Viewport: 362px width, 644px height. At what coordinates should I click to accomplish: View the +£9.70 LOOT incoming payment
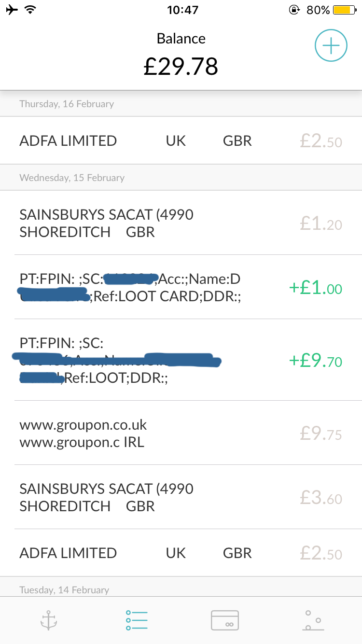(x=181, y=360)
